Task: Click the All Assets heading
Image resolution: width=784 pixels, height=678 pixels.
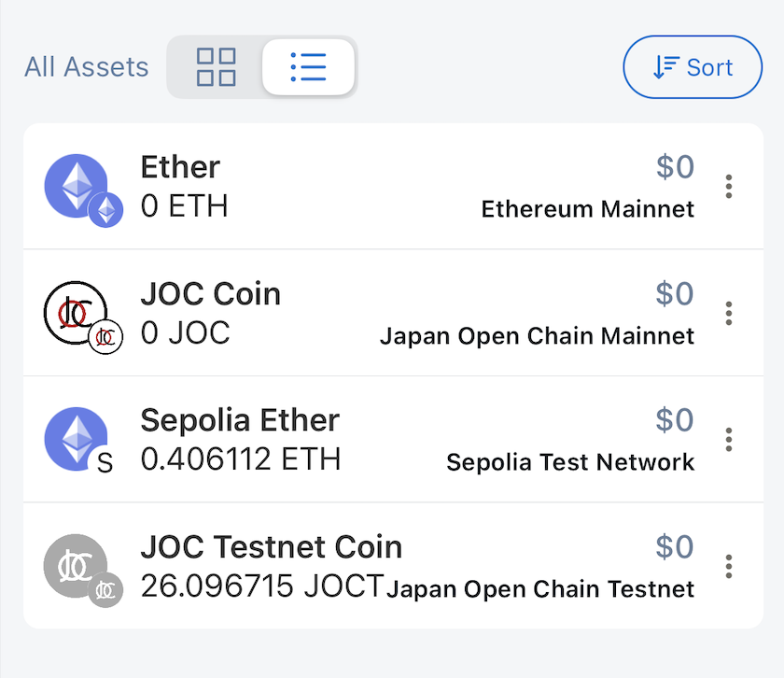Action: coord(87,67)
